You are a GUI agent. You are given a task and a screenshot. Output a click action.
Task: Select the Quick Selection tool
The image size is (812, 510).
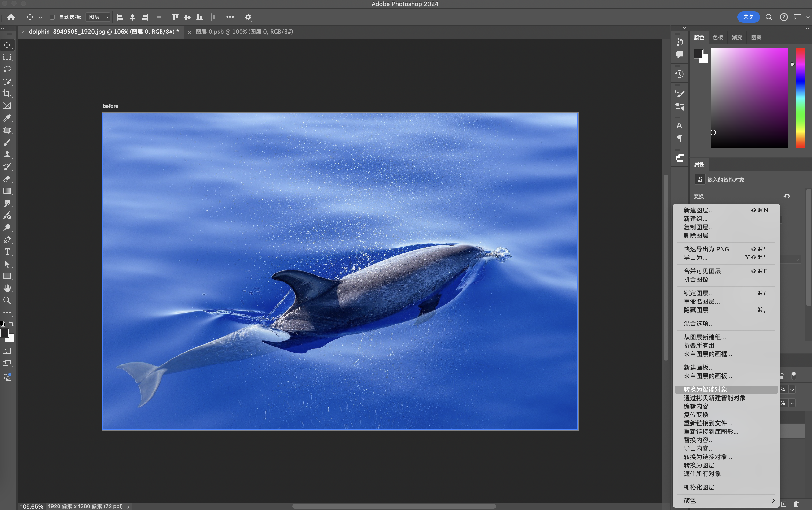coord(7,81)
